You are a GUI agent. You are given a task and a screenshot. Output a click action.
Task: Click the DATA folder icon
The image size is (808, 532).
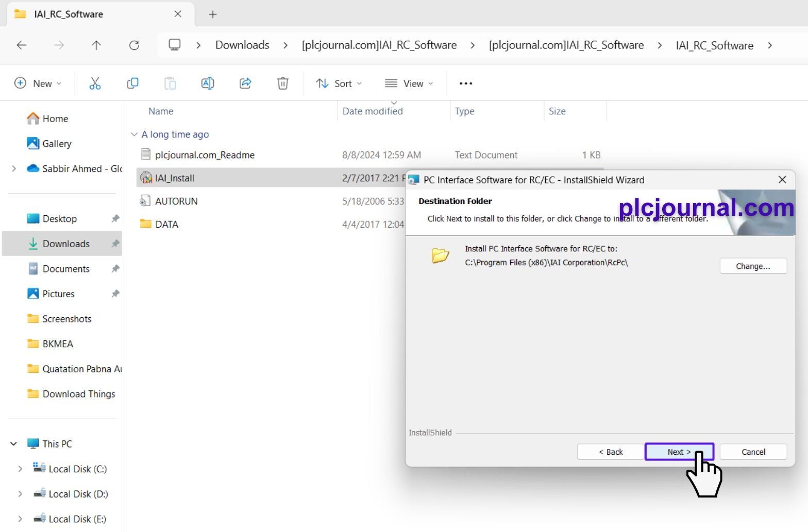pyautogui.click(x=146, y=224)
